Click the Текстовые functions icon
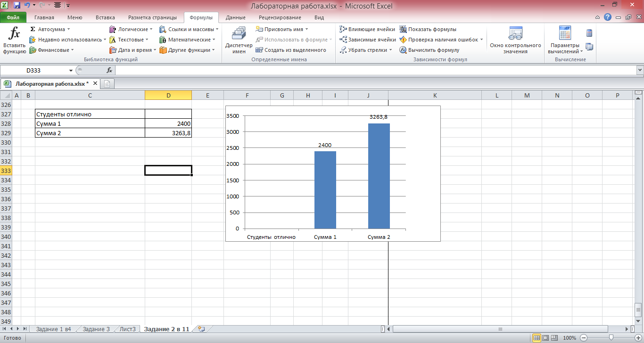Screen dimensions: 644x343 point(113,40)
